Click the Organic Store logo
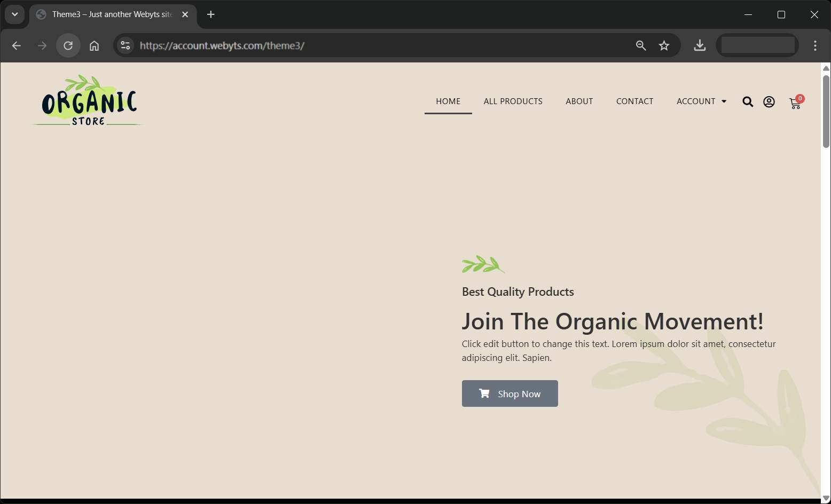 88,101
